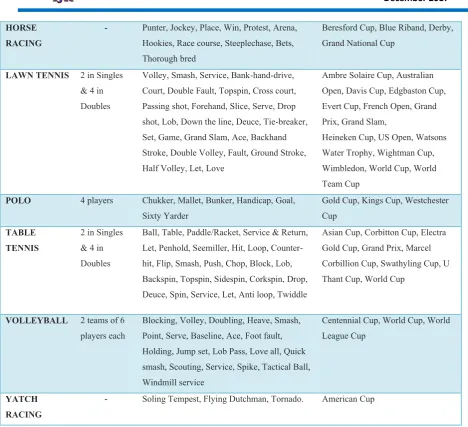Click 'Chukker, Mallet, Bunker, Handicap, Goal,' line
Screen dimensions: 468x427
[219, 201]
